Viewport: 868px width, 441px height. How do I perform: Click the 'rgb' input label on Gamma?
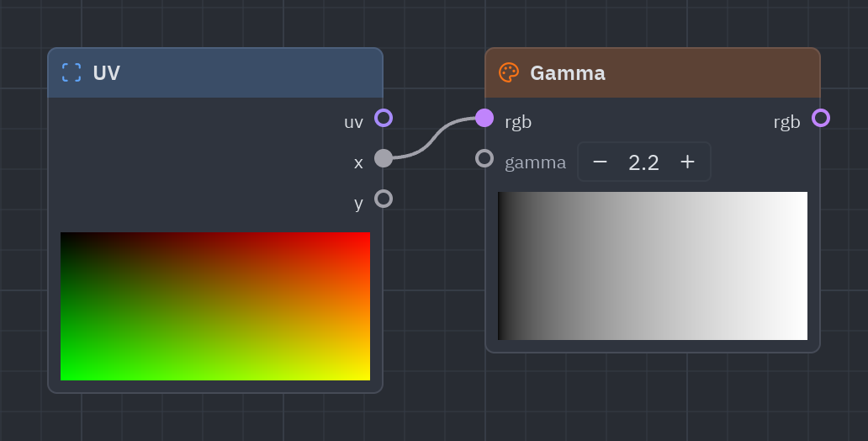coord(518,122)
